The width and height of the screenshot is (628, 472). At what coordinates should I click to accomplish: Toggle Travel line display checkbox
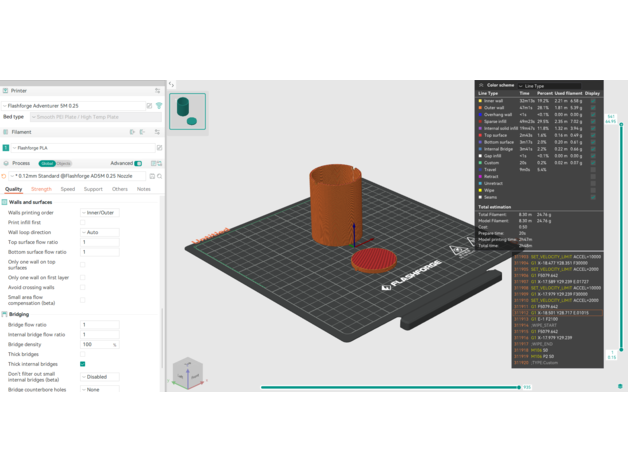593,170
